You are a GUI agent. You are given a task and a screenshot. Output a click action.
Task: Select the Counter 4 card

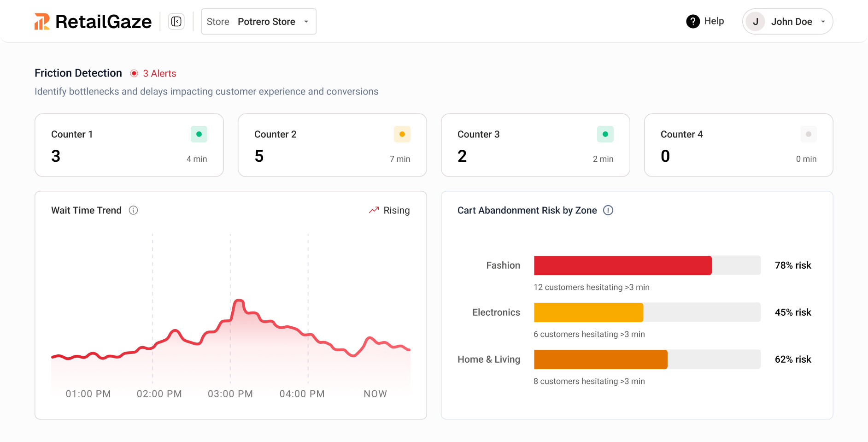pos(739,145)
